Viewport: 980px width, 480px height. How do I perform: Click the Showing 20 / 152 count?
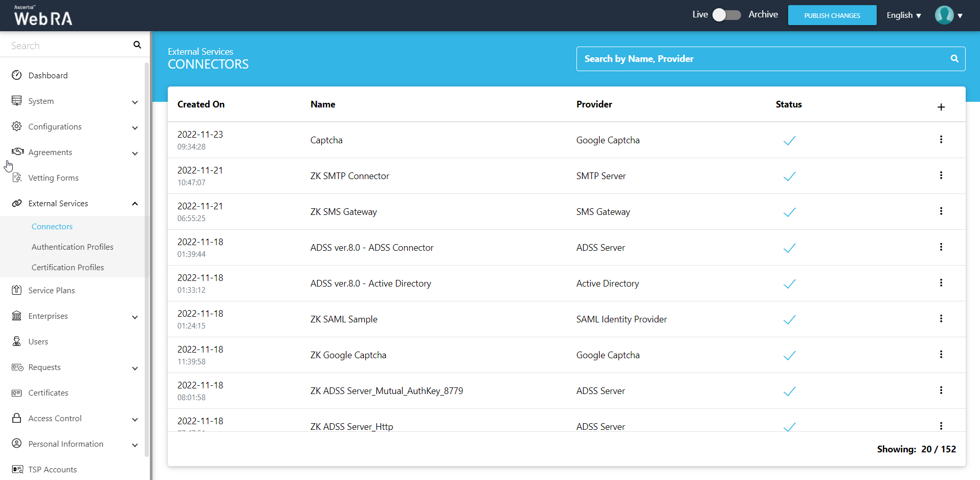tap(916, 449)
